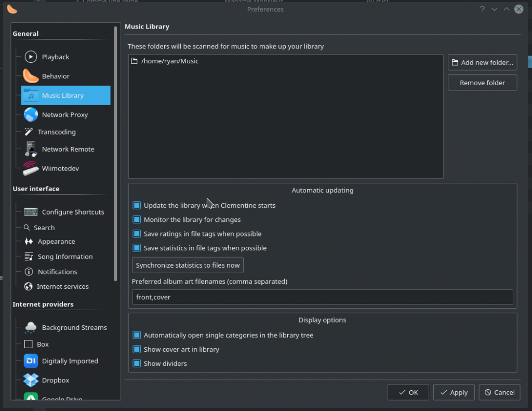Click the General section header
Viewport: 532px width, 411px height.
point(25,34)
